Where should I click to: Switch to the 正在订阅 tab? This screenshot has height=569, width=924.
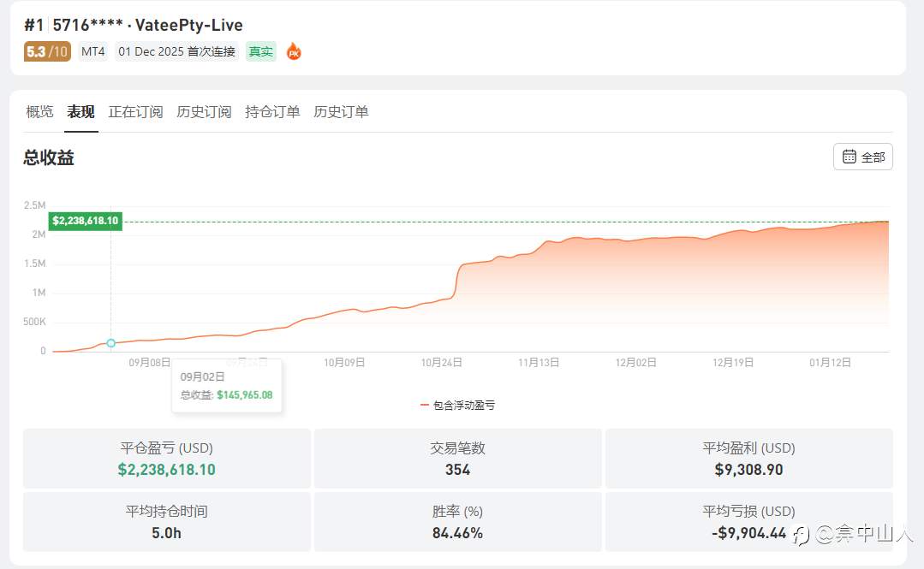point(135,112)
